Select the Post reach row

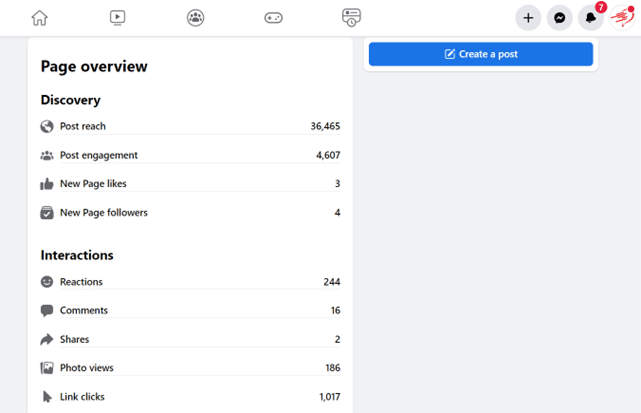(x=190, y=127)
